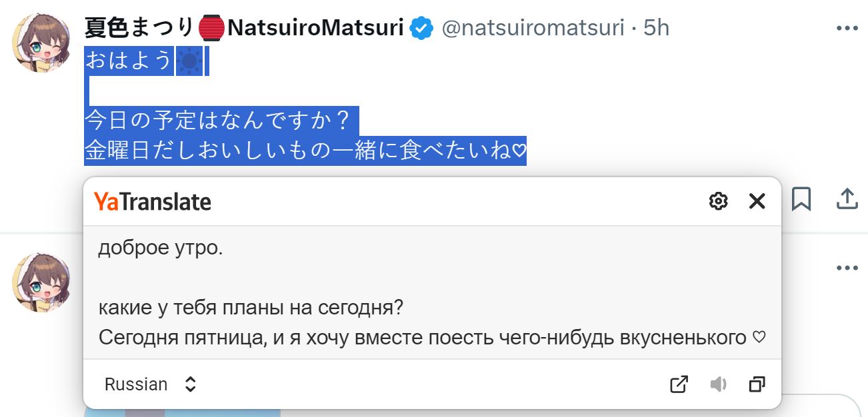The image size is (868, 417).
Task: Play the translation audio speaker icon
Action: point(718,384)
